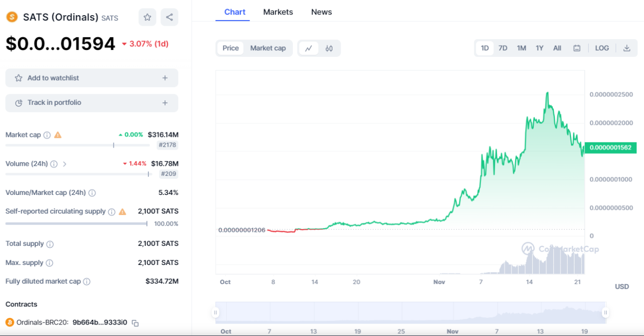Screen dimensions: 644x336
Task: Switch to candlestick chart view
Action: [329, 48]
